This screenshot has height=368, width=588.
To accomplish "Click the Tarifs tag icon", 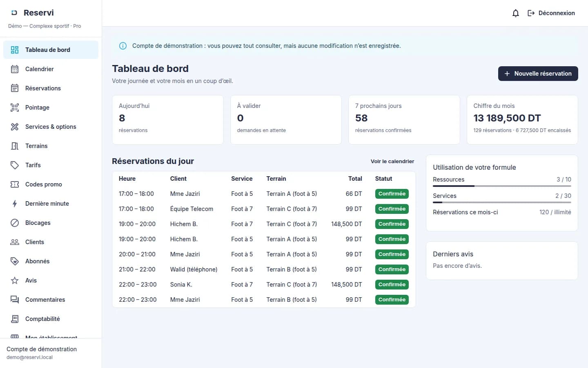I will [x=15, y=165].
